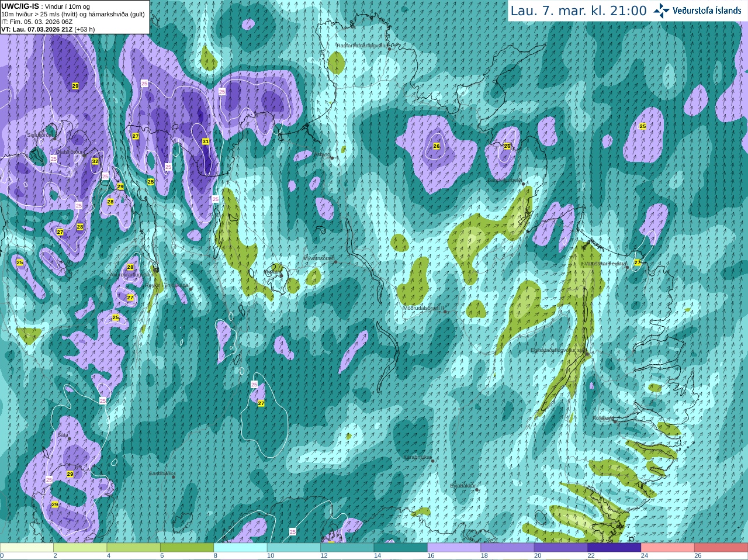This screenshot has width=748, height=560.
Task: Click the 18–20 m/s legend swatch
Action: tap(507, 548)
